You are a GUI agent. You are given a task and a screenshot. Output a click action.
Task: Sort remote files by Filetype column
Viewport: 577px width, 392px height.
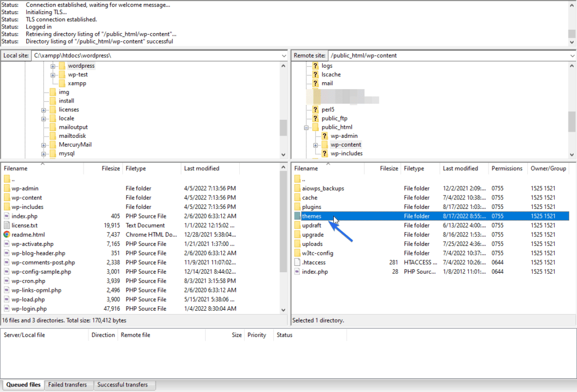[420, 169]
